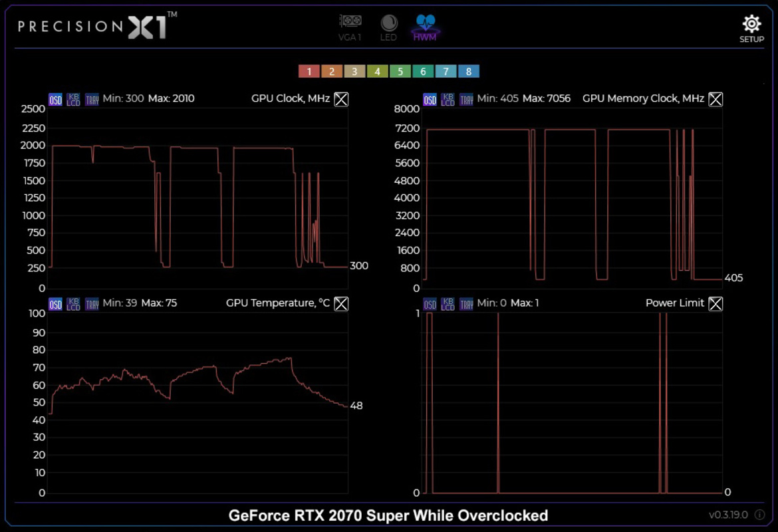Close the GPU Clock graph
This screenshot has height=532, width=778.
pos(341,99)
